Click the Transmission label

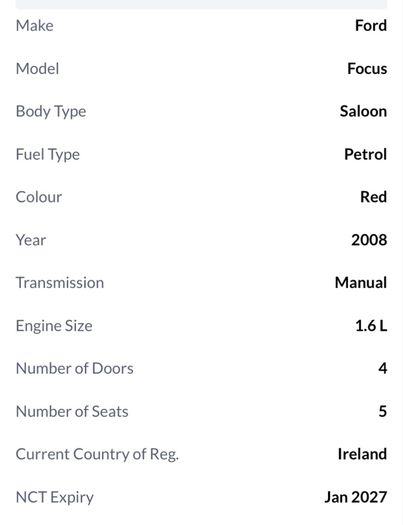coord(60,283)
